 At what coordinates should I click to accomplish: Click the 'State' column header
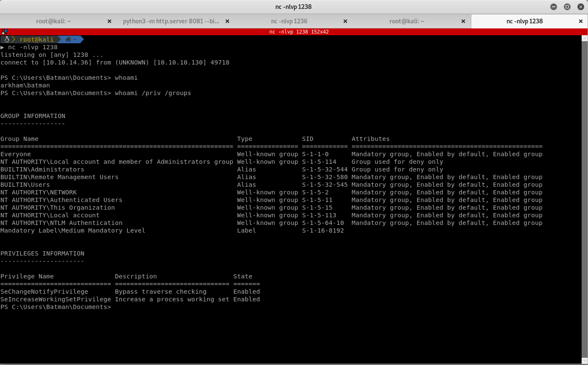[x=243, y=276]
